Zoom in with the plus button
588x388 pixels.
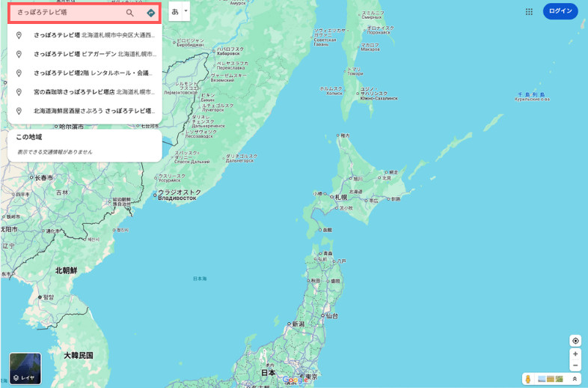click(575, 354)
